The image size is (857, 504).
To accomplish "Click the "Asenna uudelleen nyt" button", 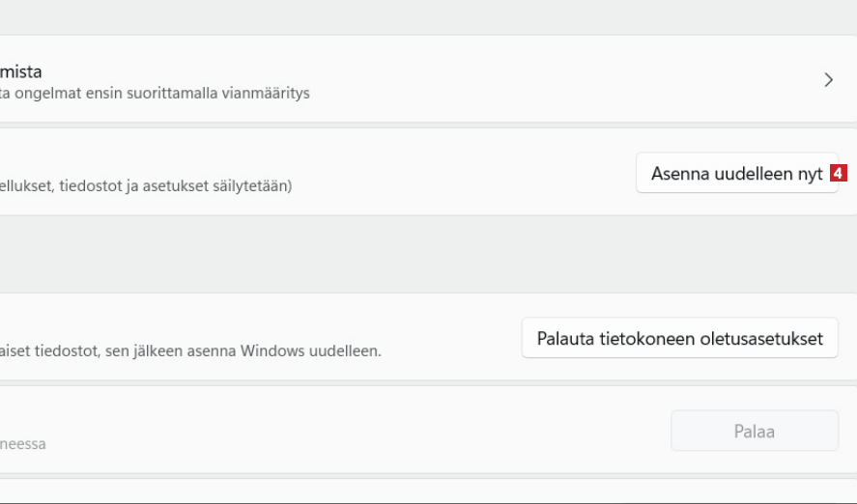I will [x=736, y=174].
